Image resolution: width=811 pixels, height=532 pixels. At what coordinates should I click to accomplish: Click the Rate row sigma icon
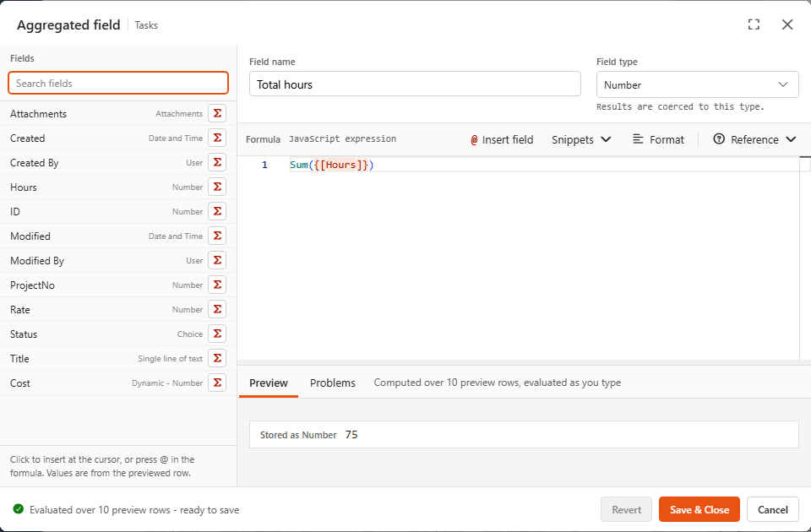coord(217,309)
